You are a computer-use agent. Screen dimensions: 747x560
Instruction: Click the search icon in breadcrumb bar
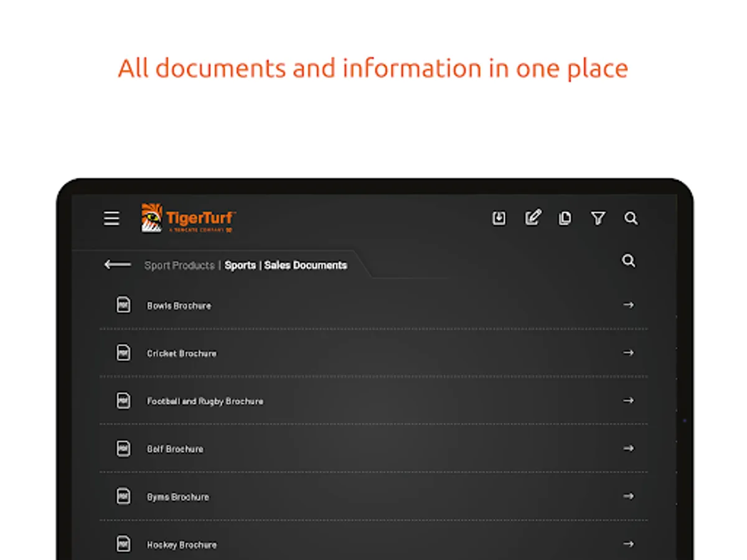point(629,261)
